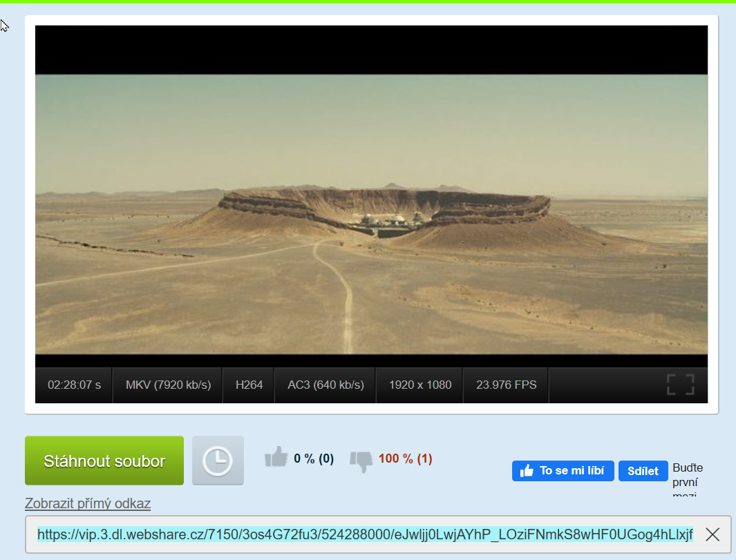Image resolution: width=736 pixels, height=560 pixels.
Task: Click the Facebook thumb icon in To se mi líbí
Action: [x=527, y=471]
